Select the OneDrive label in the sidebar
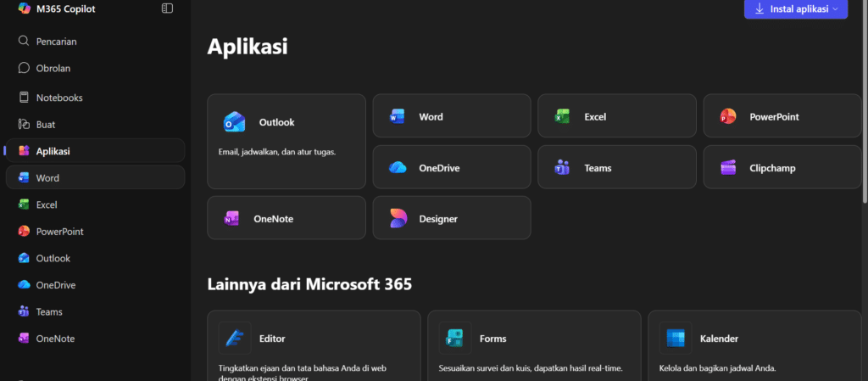 click(x=56, y=285)
